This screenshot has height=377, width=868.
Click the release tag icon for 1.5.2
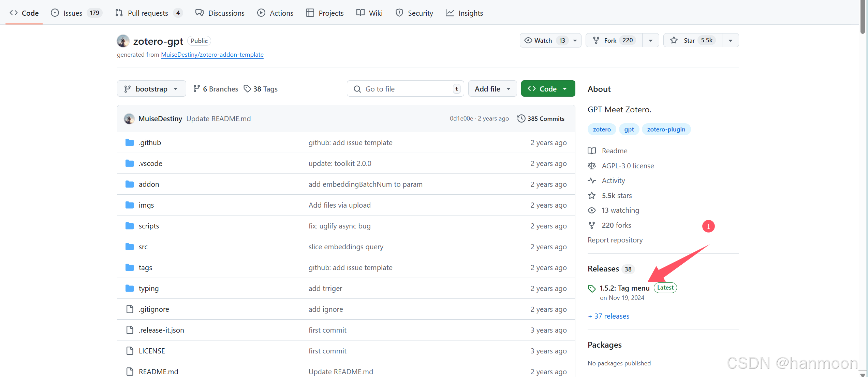[x=592, y=289]
